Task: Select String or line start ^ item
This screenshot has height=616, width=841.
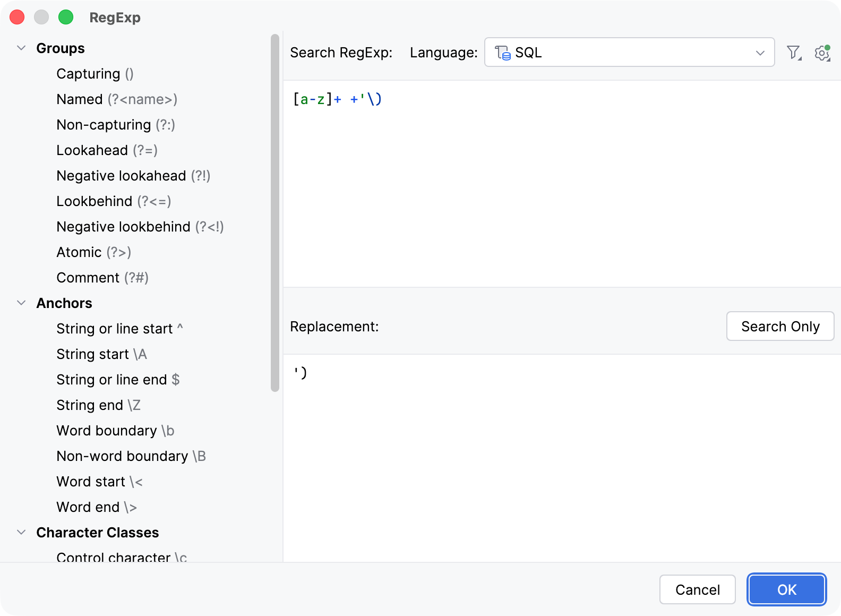Action: coord(119,329)
